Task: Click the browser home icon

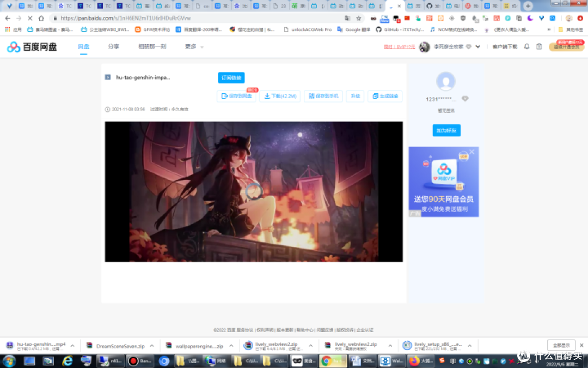Action: (x=41, y=18)
